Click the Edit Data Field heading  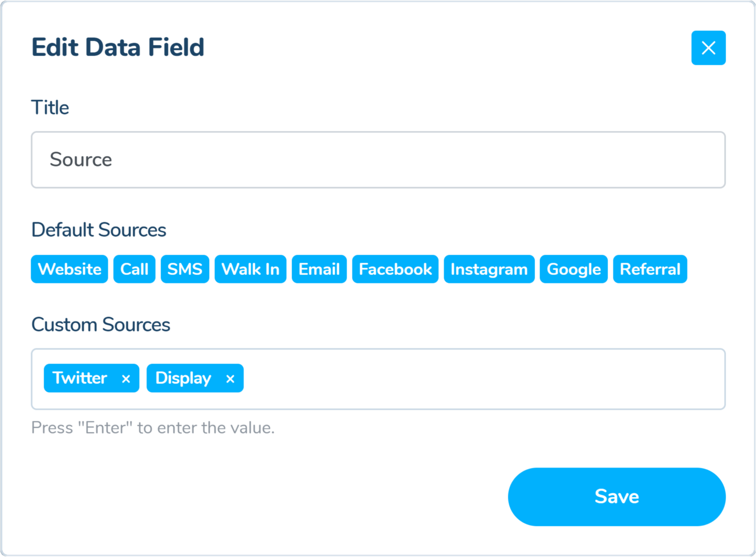118,47
